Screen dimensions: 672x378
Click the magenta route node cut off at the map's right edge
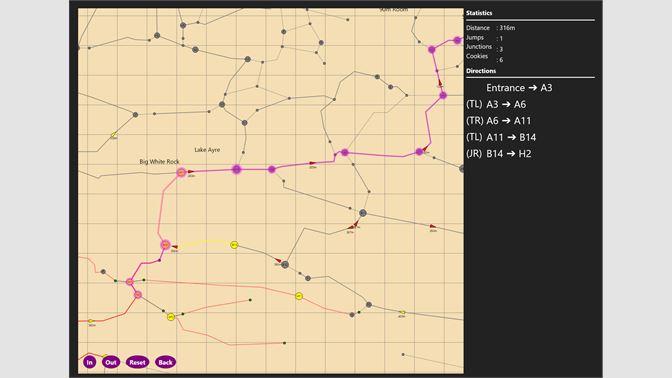coord(458,40)
